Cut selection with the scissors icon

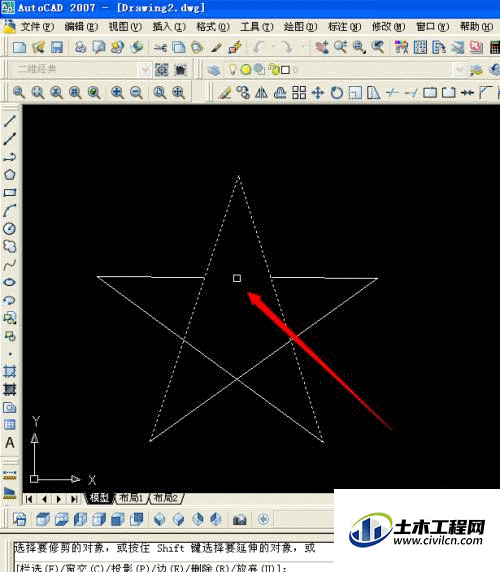[160, 47]
